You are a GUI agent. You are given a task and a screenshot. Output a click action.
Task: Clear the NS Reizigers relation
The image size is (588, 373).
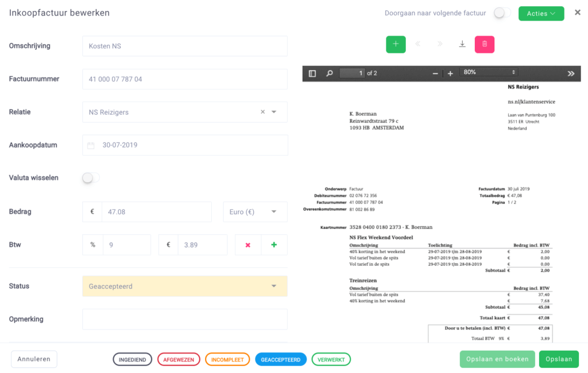click(262, 112)
